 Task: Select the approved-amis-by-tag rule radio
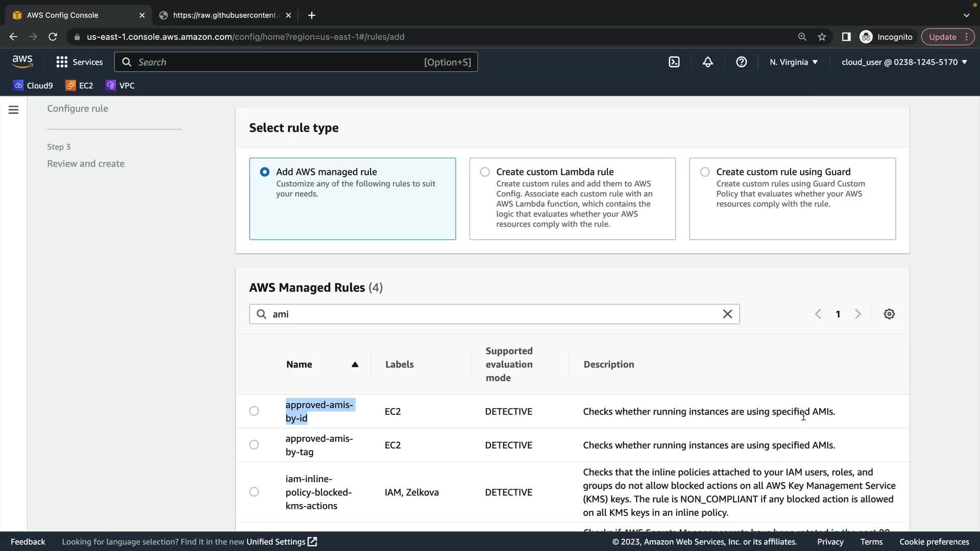(x=254, y=444)
